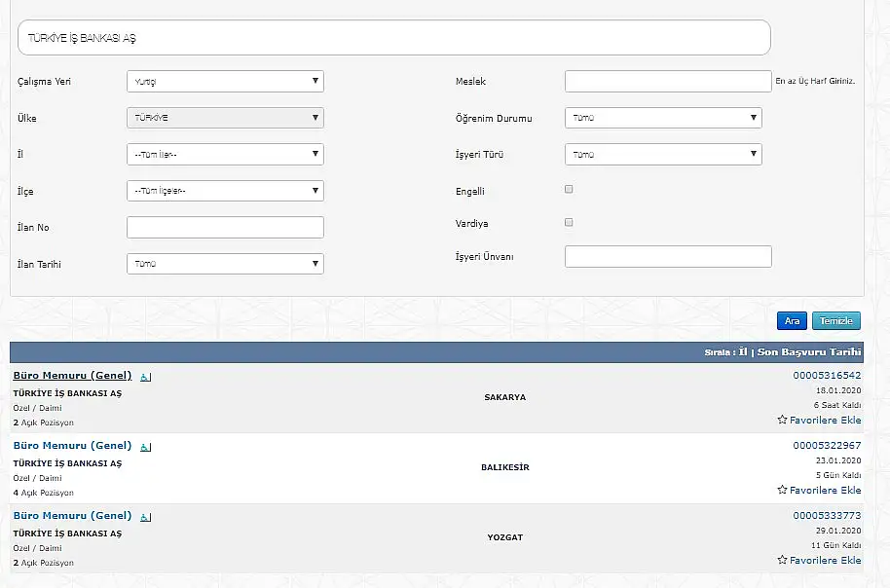Expand the İşyeri Türü dropdown
Image resolution: width=890 pixels, height=588 pixels.
click(663, 155)
